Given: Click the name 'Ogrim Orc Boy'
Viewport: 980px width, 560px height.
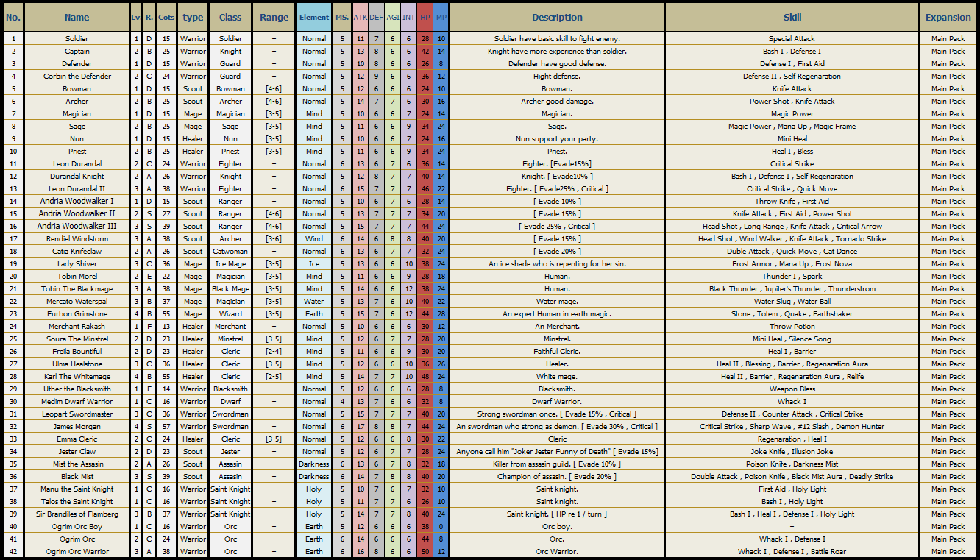Looking at the screenshot, I should tap(77, 527).
